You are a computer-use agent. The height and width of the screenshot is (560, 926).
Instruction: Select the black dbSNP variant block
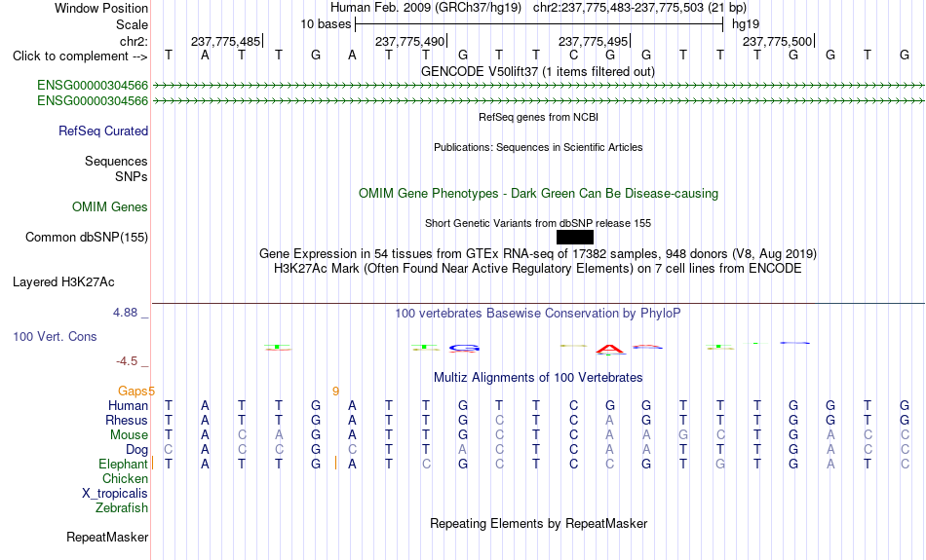click(x=575, y=238)
